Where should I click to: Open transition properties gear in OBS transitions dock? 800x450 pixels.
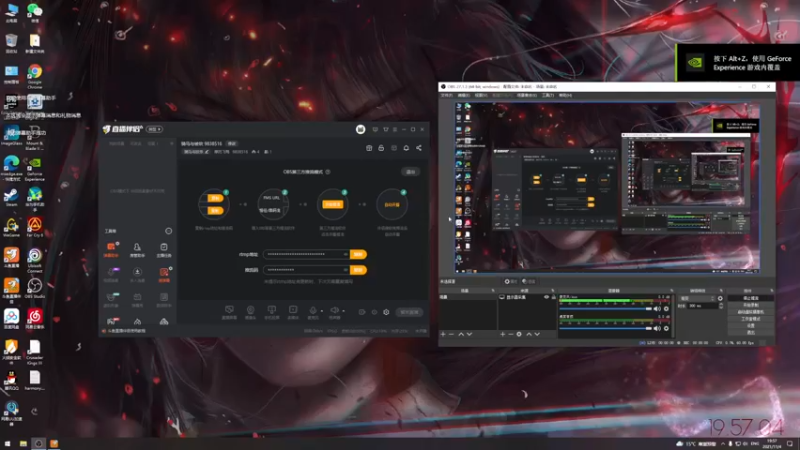pos(720,298)
